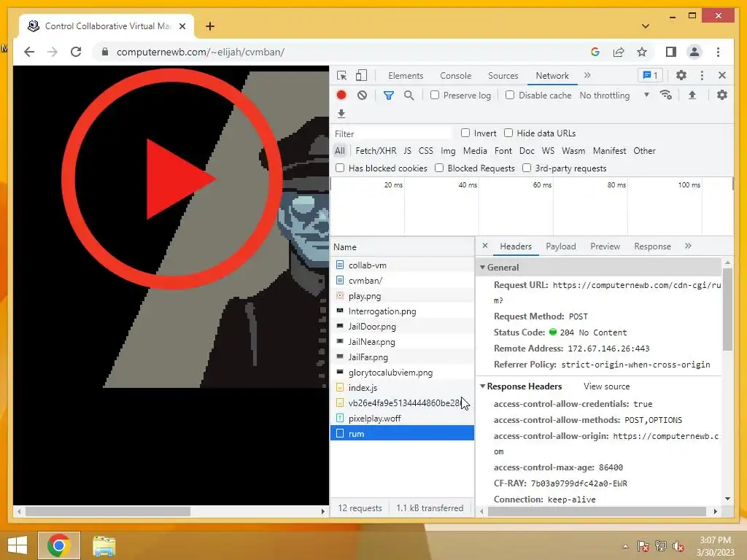The width and height of the screenshot is (747, 560).
Task: Toggle the device toolbar icon
Action: (362, 75)
